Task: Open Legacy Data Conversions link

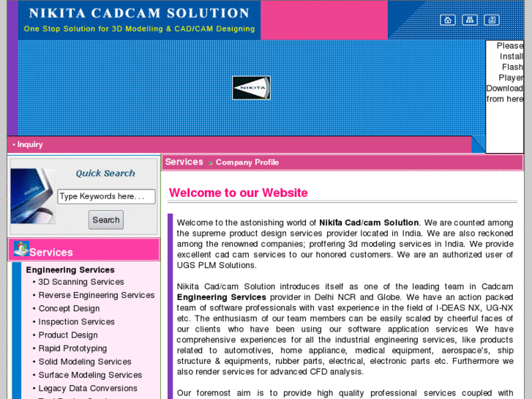Action: (x=88, y=388)
